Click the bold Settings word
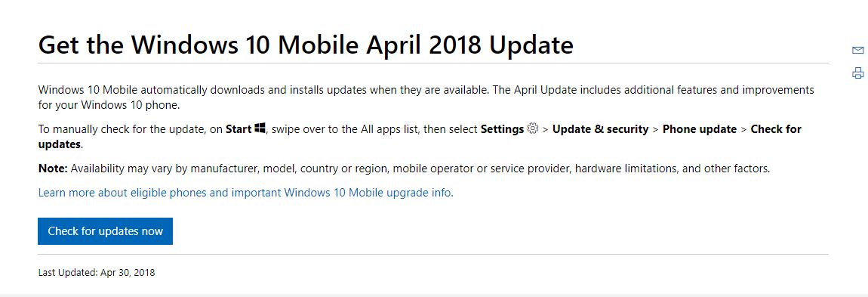Screen dimensions: 868x297 502,129
